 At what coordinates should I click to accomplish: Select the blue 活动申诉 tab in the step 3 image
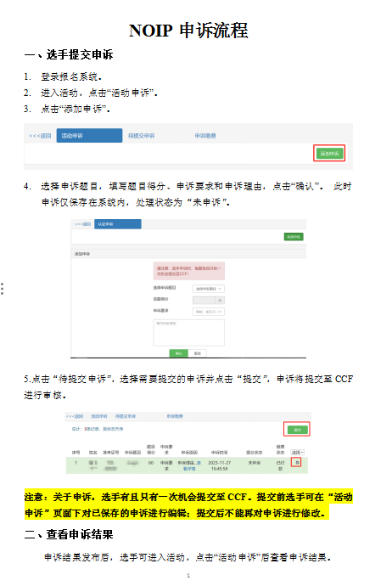coord(89,136)
